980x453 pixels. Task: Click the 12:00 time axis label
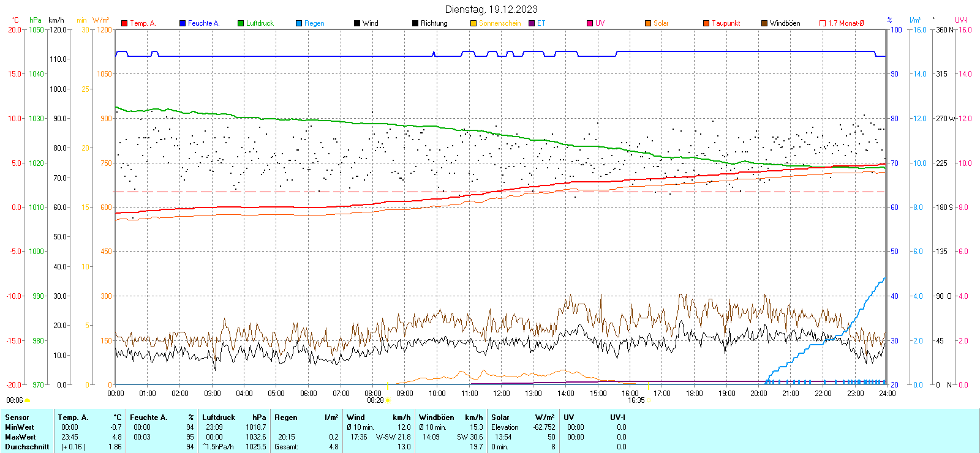tap(502, 394)
